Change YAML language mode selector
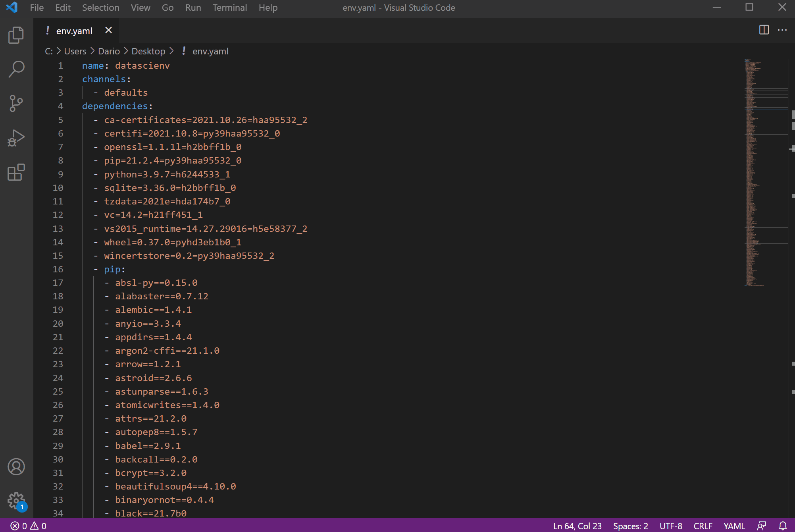This screenshot has height=532, width=795. click(x=734, y=526)
